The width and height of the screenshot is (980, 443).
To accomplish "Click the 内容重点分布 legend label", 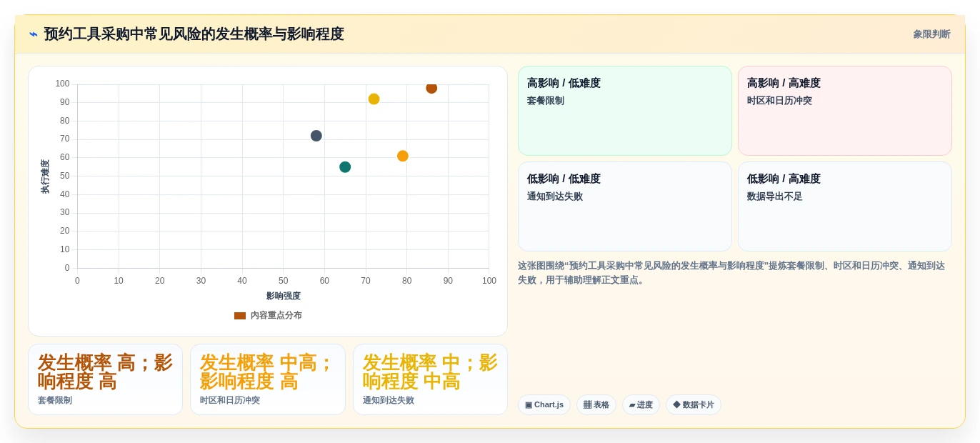I will (276, 315).
